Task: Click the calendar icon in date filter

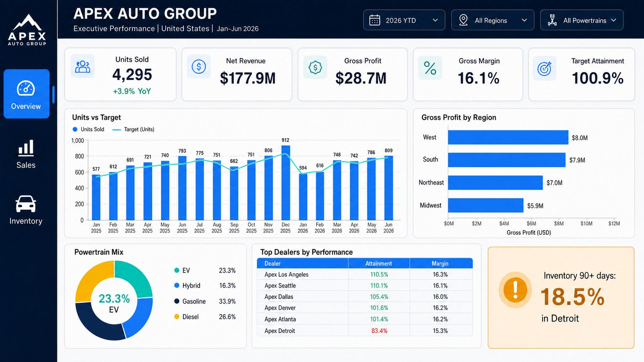Action: [x=374, y=20]
